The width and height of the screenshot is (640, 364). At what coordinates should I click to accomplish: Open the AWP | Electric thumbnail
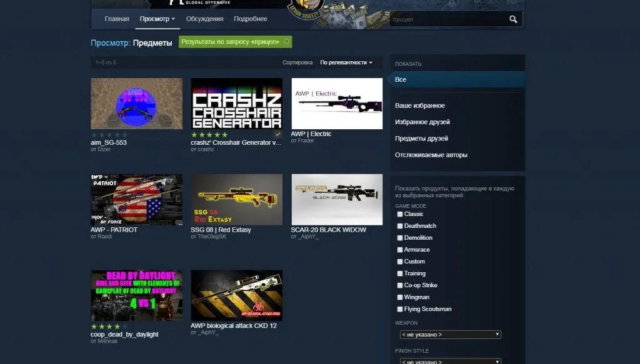[x=337, y=104]
